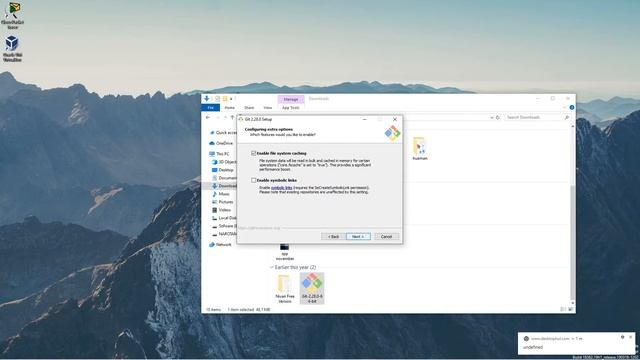
Task: Open the quick access toolbar customize dropdown
Action: pyautogui.click(x=231, y=99)
